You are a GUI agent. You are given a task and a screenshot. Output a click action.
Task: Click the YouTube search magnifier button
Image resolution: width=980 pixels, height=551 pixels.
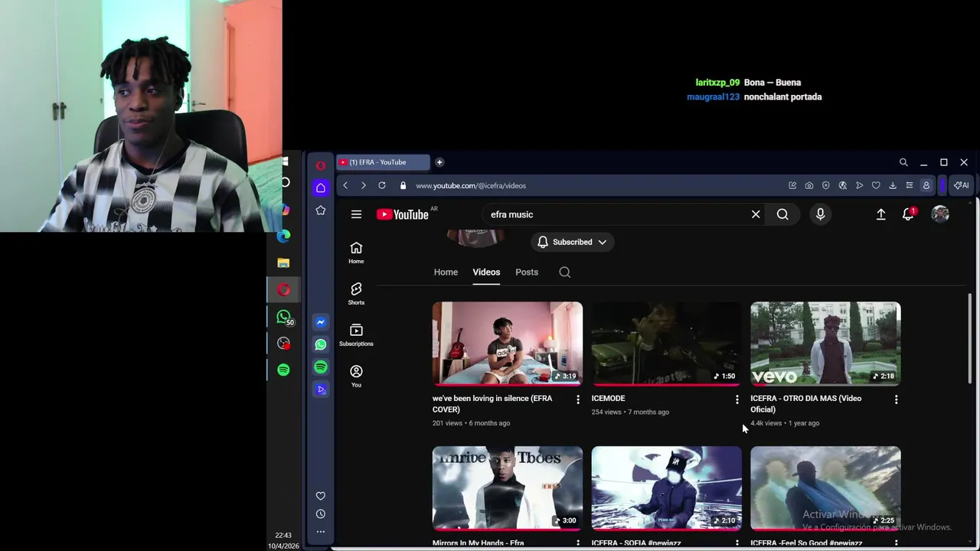(782, 214)
